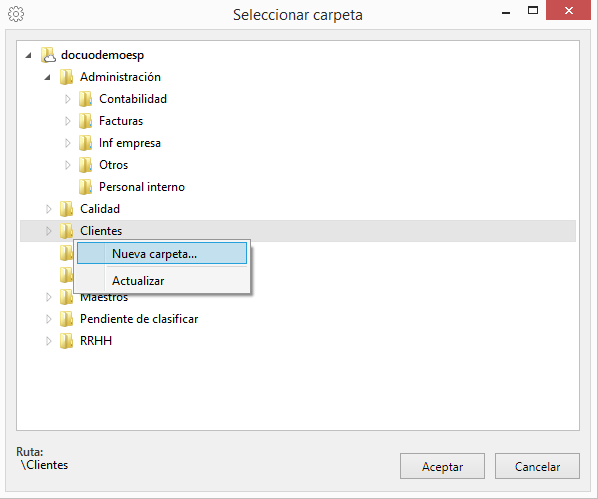Click the Contabilidad folder icon
Image resolution: width=598 pixels, height=499 pixels.
pyautogui.click(x=85, y=99)
